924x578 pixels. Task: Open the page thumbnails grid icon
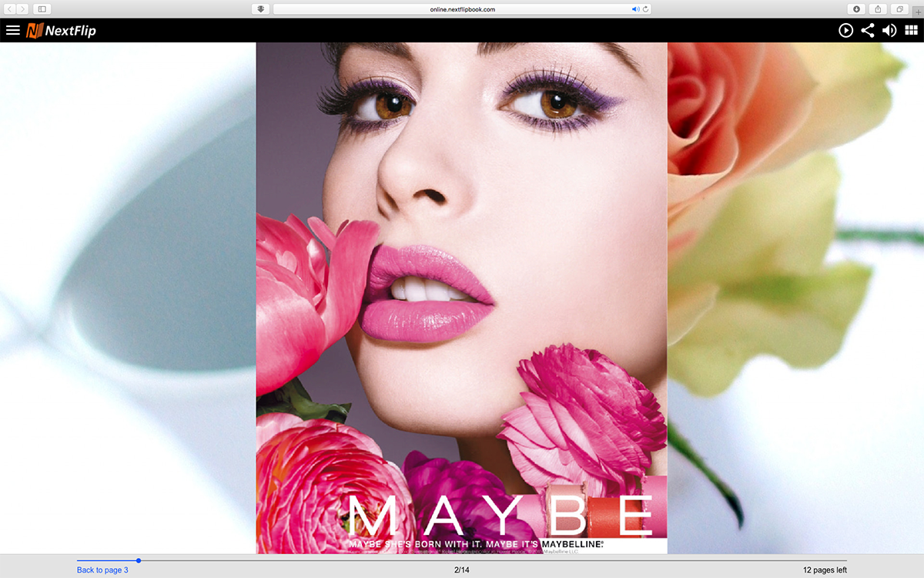(912, 30)
